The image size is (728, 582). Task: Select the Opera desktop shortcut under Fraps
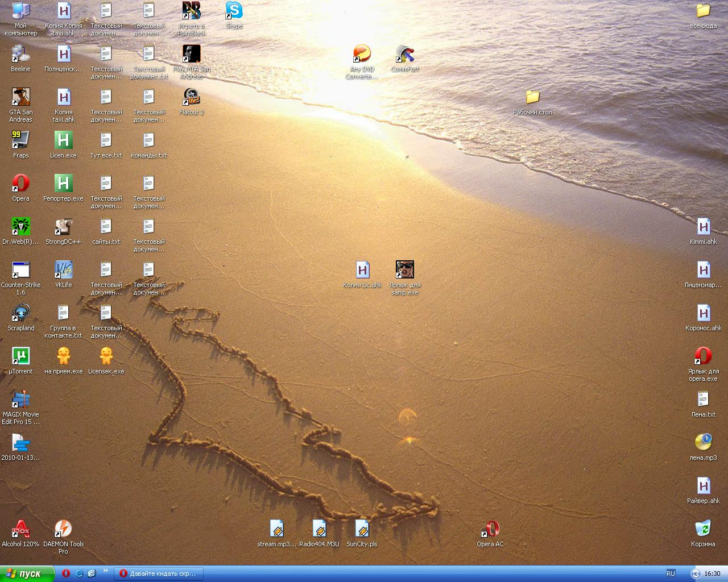(x=20, y=188)
